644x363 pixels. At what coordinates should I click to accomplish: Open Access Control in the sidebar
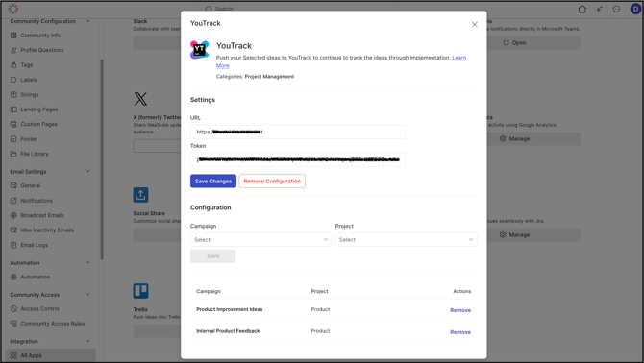point(39,309)
